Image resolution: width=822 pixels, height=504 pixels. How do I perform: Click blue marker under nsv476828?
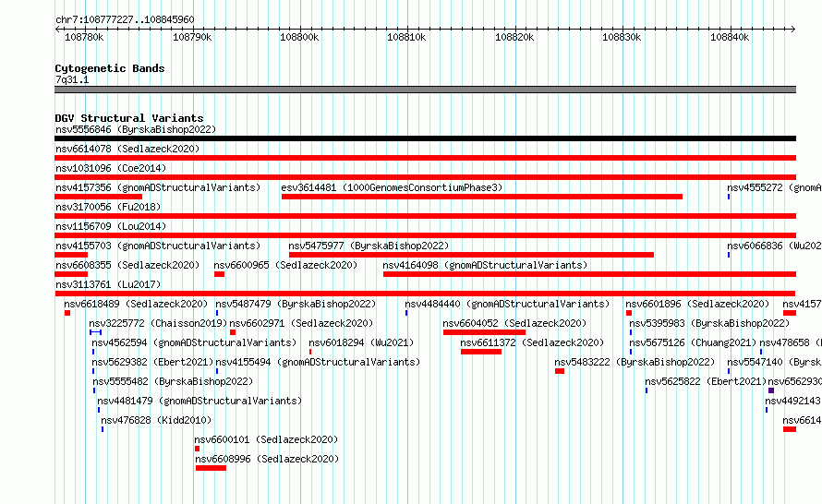[x=103, y=429]
